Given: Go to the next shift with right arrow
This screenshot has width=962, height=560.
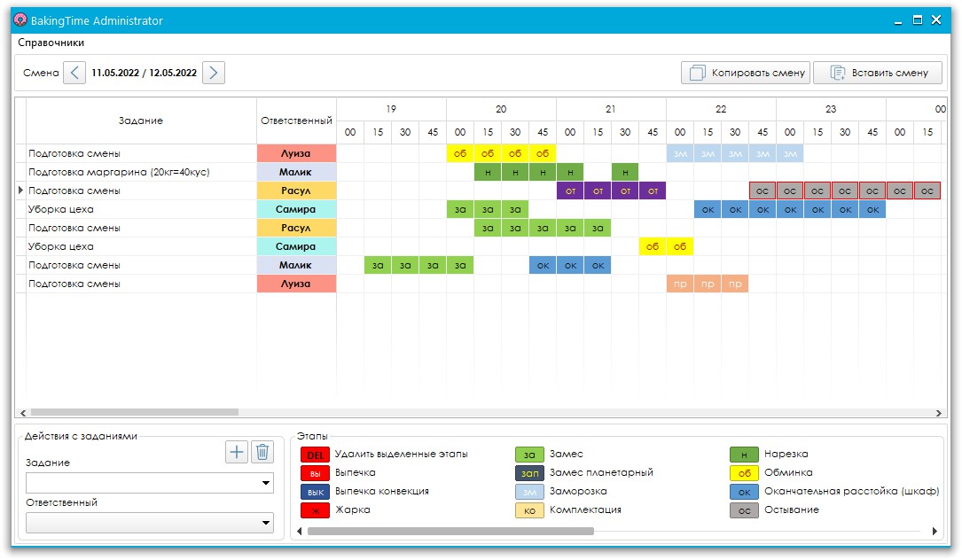Looking at the screenshot, I should click(x=214, y=73).
